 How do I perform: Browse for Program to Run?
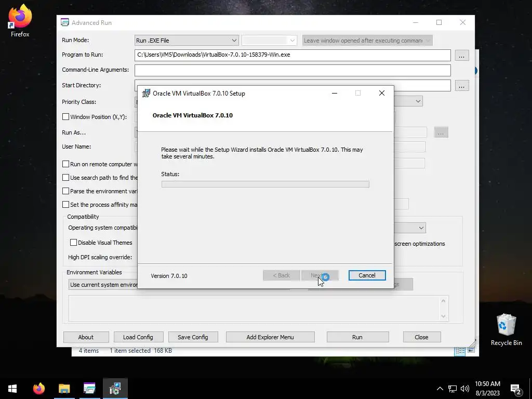click(461, 56)
